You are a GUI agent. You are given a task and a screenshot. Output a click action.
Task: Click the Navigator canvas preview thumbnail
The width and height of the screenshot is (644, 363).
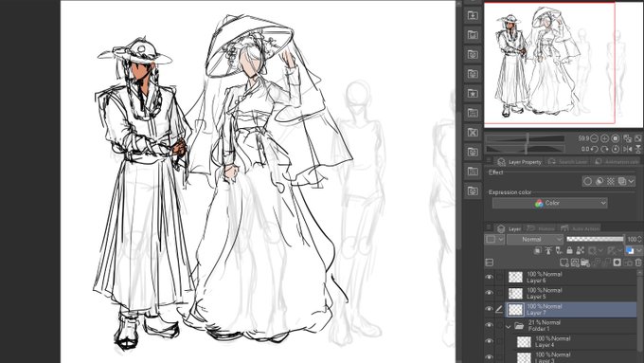pos(563,64)
